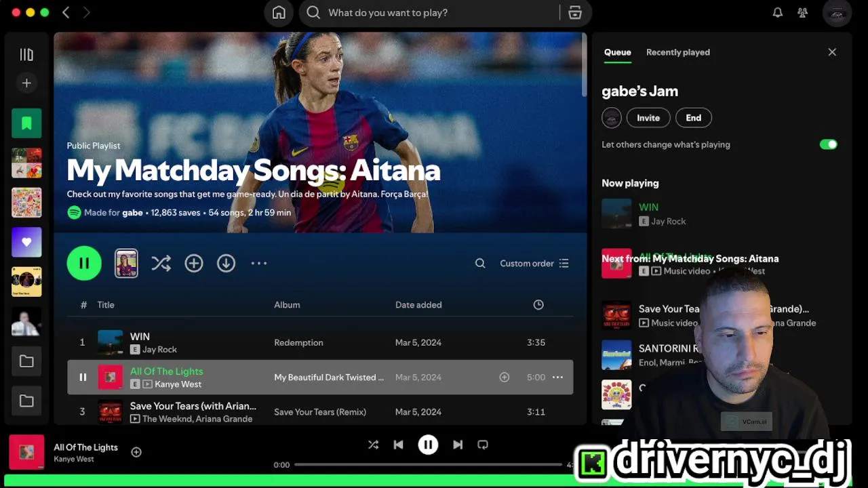
Task: Open the profile avatar menu
Action: click(837, 13)
